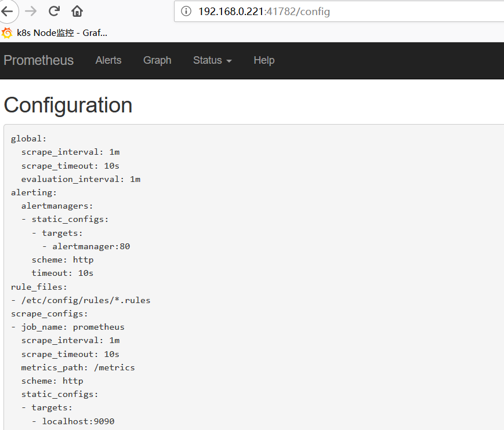Select the 'global:' line
This screenshot has width=504, height=430.
pos(28,139)
